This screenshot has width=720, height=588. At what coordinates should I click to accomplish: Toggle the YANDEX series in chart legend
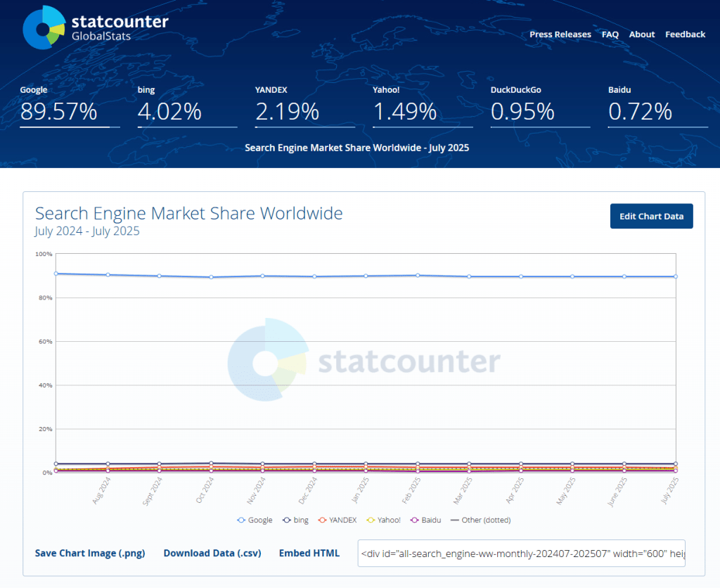(337, 520)
